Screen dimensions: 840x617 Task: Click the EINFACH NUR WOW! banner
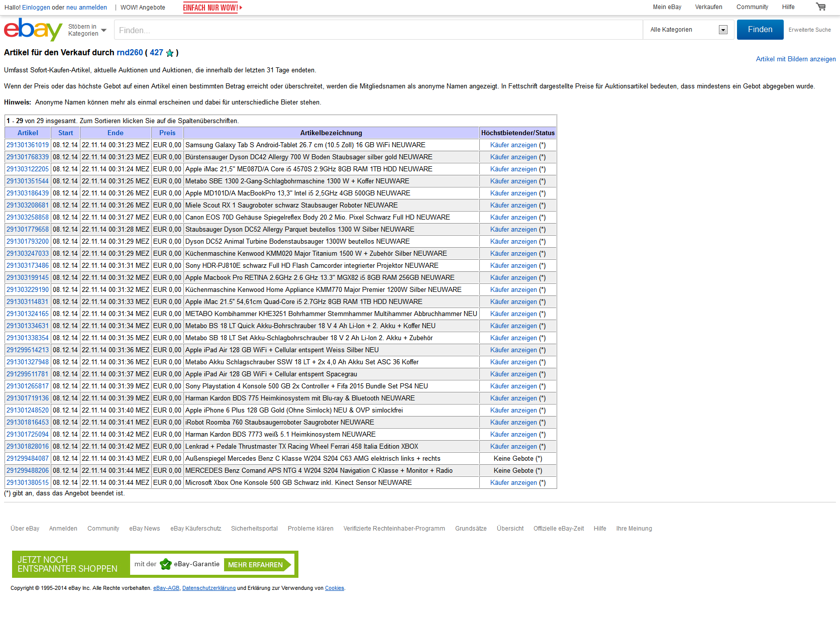tap(213, 8)
